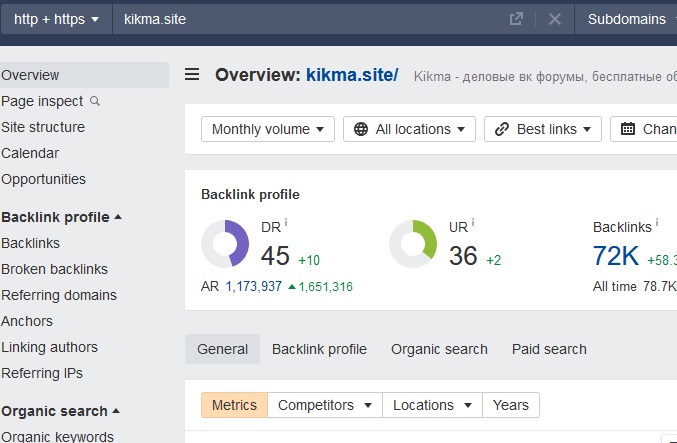
Task: Clear the kikma.site URL with X icon
Action: [555, 19]
